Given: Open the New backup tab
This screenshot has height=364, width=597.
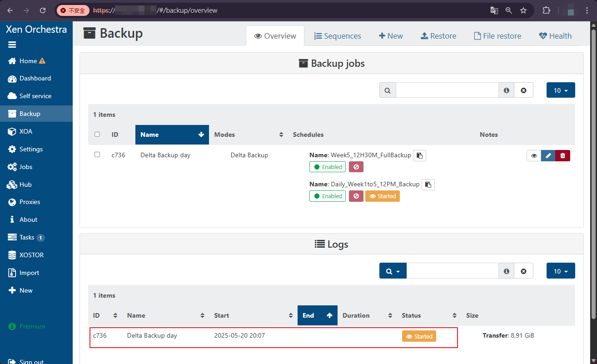Looking at the screenshot, I should [391, 36].
